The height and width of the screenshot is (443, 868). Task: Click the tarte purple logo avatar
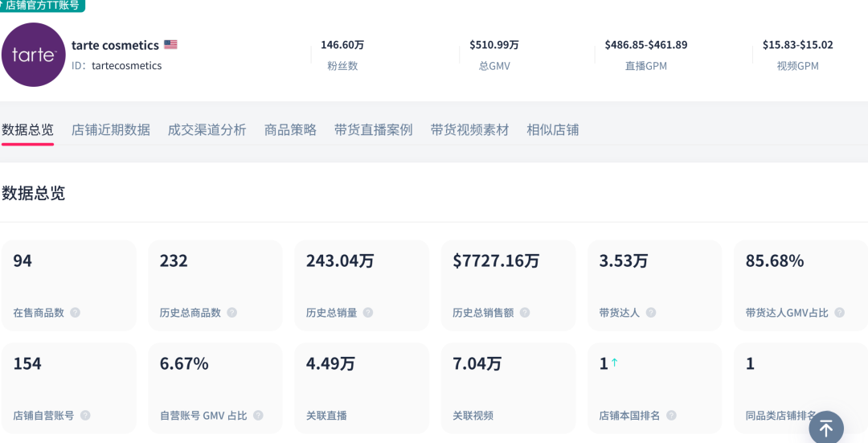34,55
